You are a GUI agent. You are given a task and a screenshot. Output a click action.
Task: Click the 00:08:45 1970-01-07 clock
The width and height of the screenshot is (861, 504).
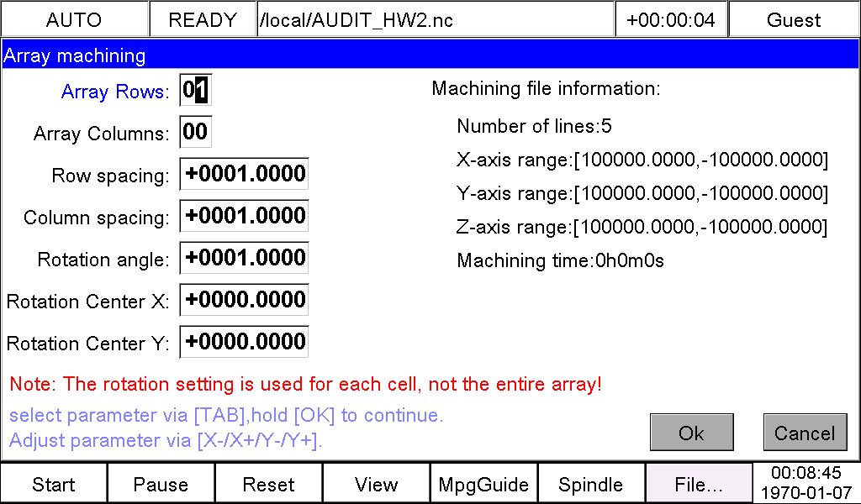click(x=806, y=483)
